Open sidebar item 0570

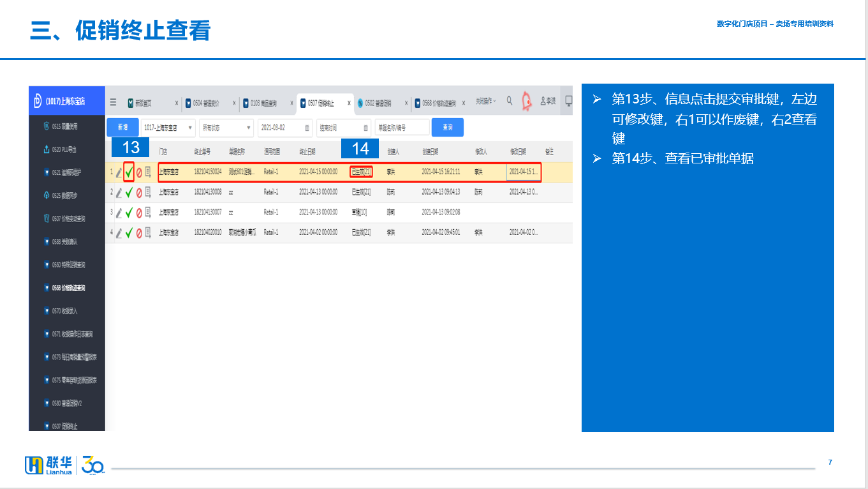point(67,311)
